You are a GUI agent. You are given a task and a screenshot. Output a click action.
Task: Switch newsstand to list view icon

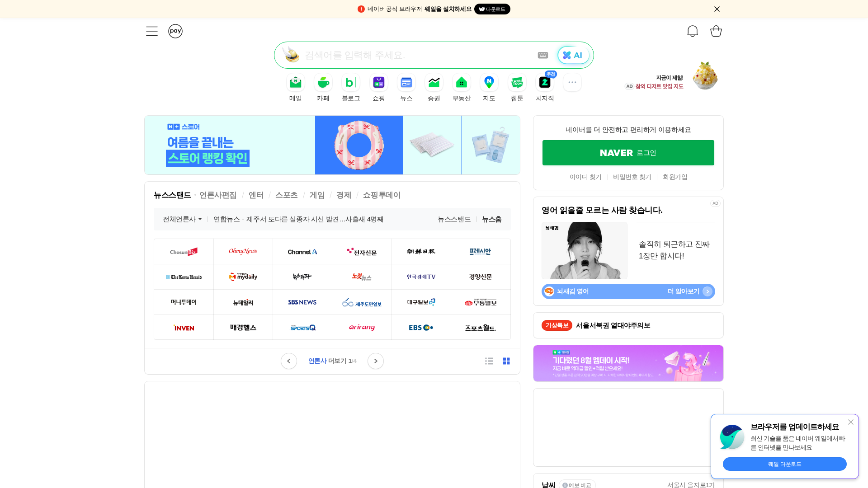[x=489, y=361]
